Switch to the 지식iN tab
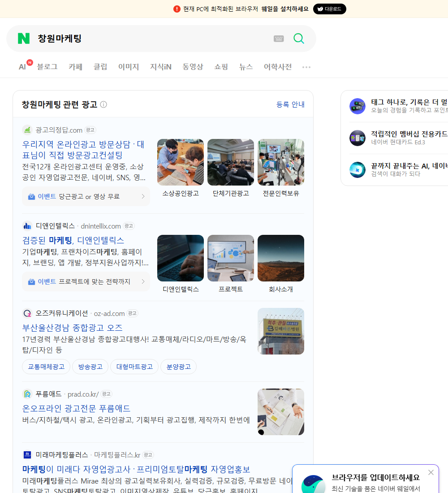This screenshot has height=493, width=448. [161, 67]
